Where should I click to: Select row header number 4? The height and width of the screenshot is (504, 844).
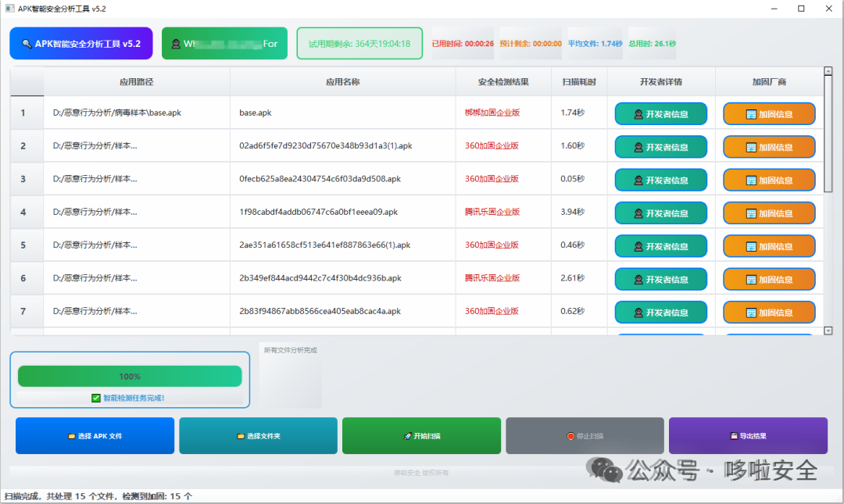[x=27, y=212]
